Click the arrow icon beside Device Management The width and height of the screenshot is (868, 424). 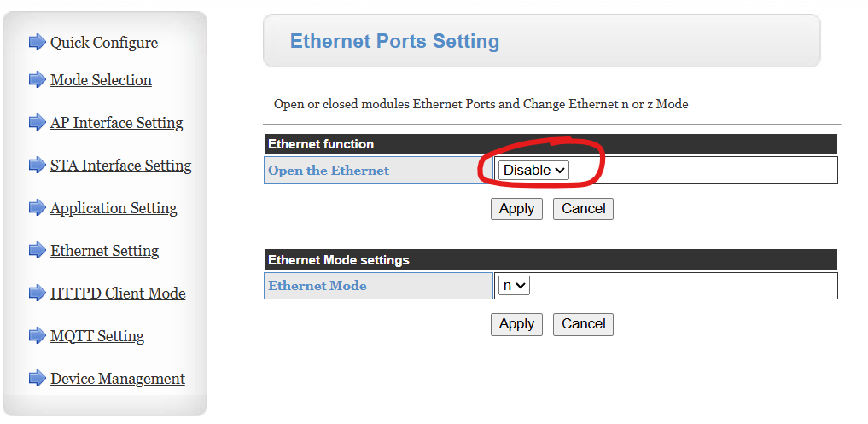coord(37,378)
